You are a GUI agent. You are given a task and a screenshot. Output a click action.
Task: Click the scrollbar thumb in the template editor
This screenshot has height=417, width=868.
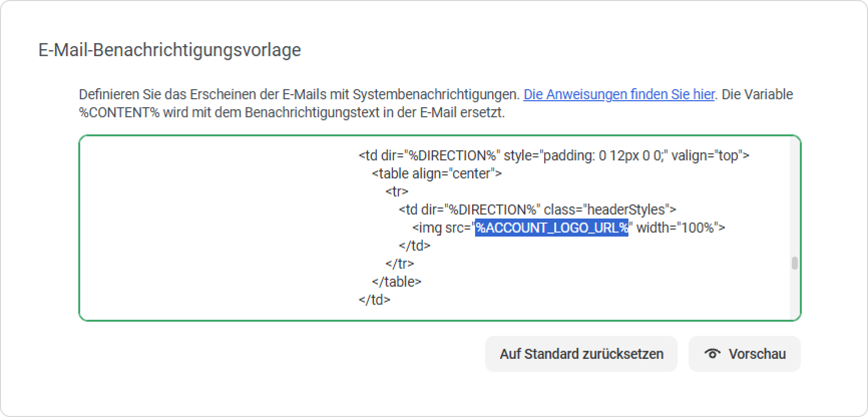click(794, 263)
